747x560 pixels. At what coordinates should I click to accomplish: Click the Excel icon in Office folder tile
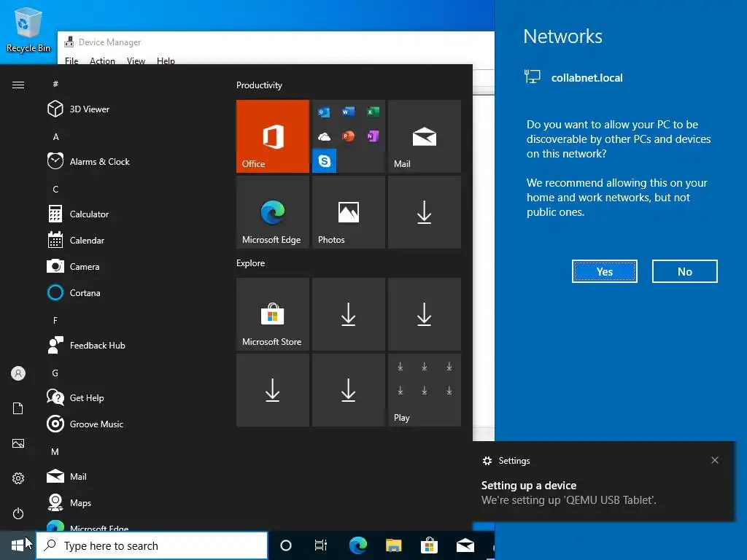click(x=373, y=112)
